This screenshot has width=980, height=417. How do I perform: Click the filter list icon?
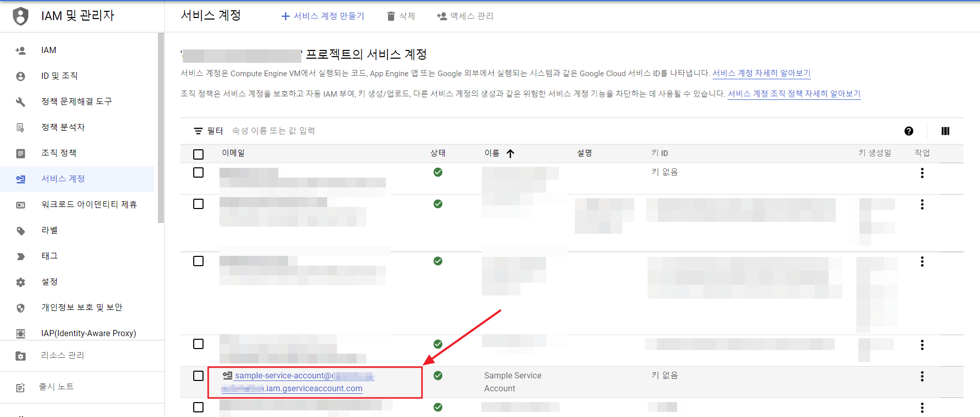pyautogui.click(x=198, y=131)
